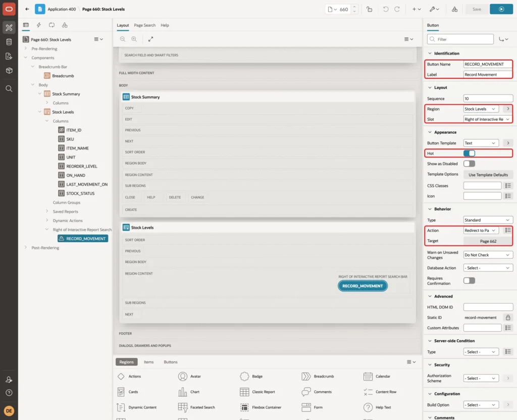Open the Oracle home logo
Viewport: 517px width, 420px height.
tap(9, 9)
